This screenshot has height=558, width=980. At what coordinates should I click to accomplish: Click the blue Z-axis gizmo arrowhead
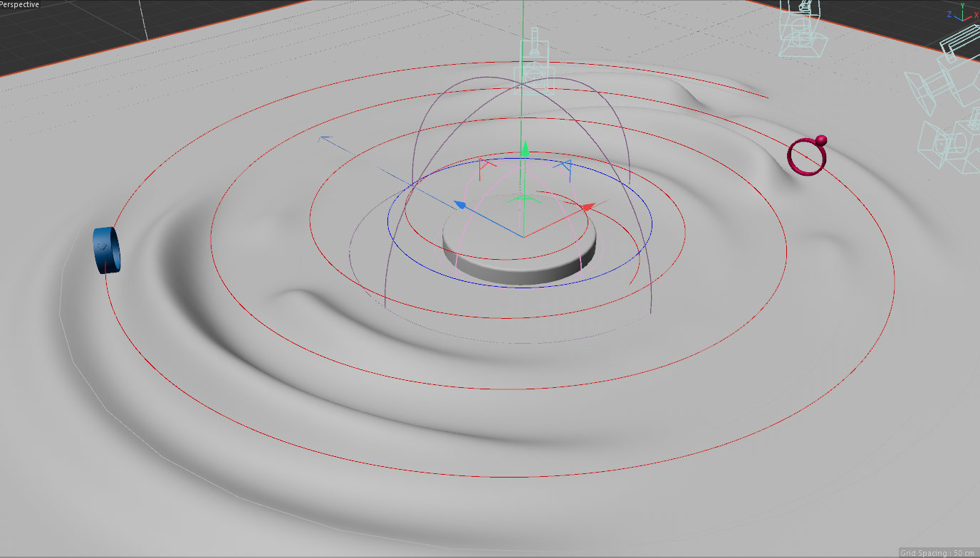coord(460,205)
